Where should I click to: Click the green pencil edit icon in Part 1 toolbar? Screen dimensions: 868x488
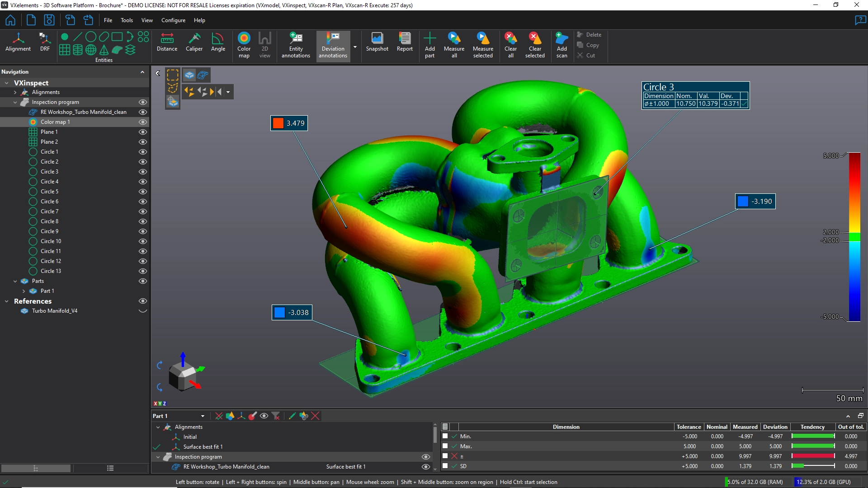tap(292, 416)
